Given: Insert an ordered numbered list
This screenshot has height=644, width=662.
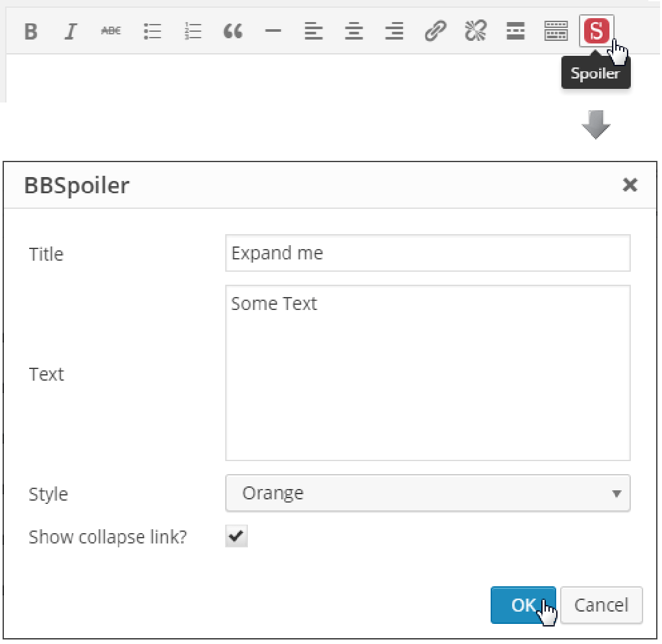Looking at the screenshot, I should [x=192, y=30].
